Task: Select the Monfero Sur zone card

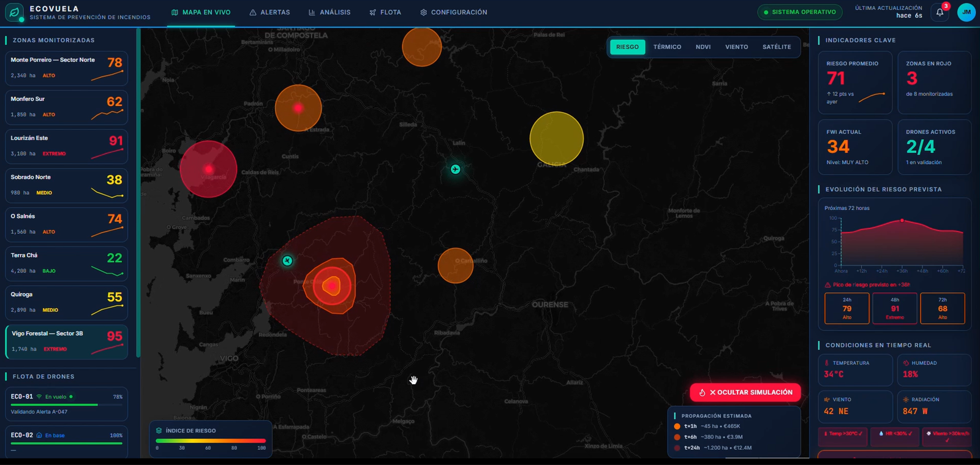Action: pyautogui.click(x=67, y=107)
